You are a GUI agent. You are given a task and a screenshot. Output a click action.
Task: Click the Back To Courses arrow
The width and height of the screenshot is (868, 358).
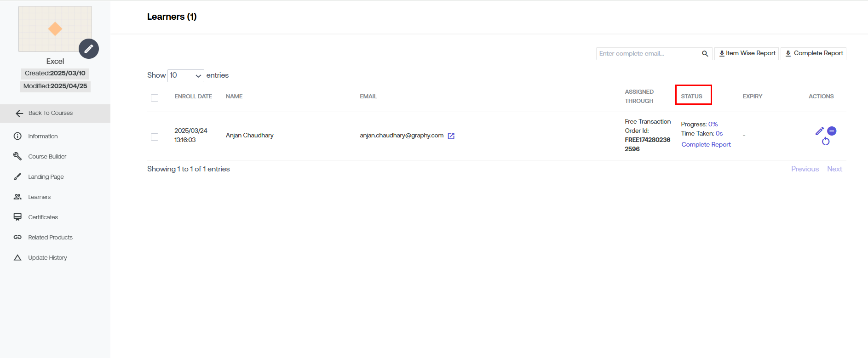[19, 114]
